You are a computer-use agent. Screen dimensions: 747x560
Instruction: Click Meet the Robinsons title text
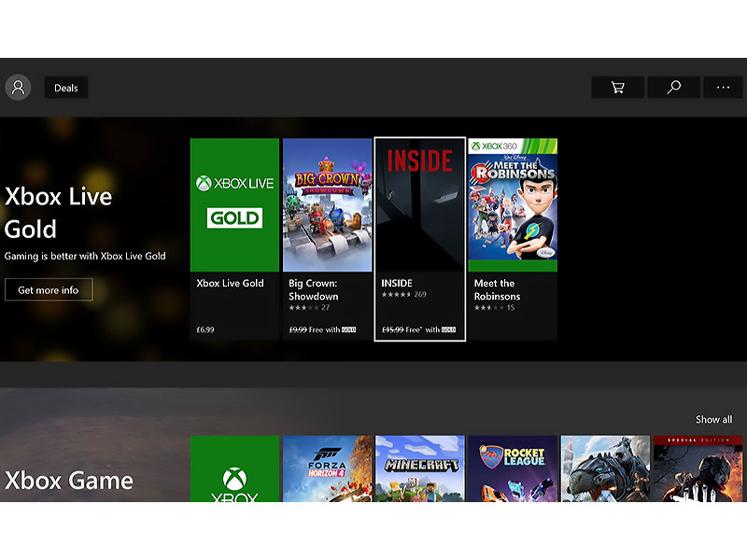(497, 289)
